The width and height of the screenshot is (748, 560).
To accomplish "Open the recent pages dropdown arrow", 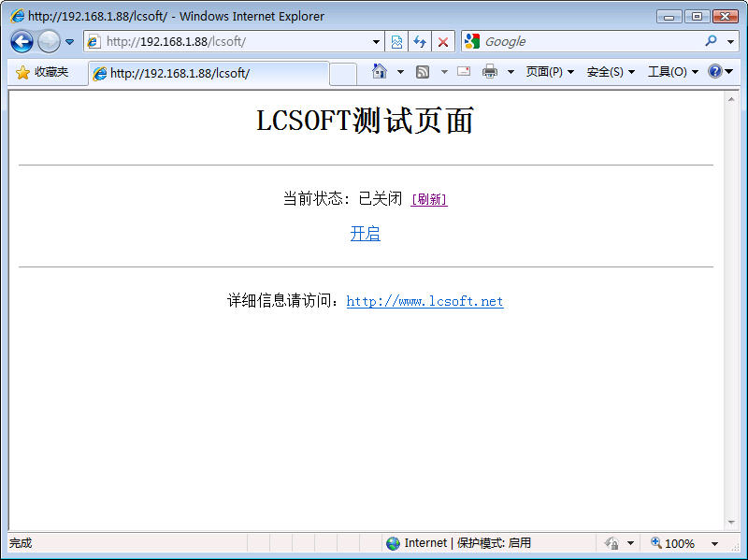I will point(69,42).
